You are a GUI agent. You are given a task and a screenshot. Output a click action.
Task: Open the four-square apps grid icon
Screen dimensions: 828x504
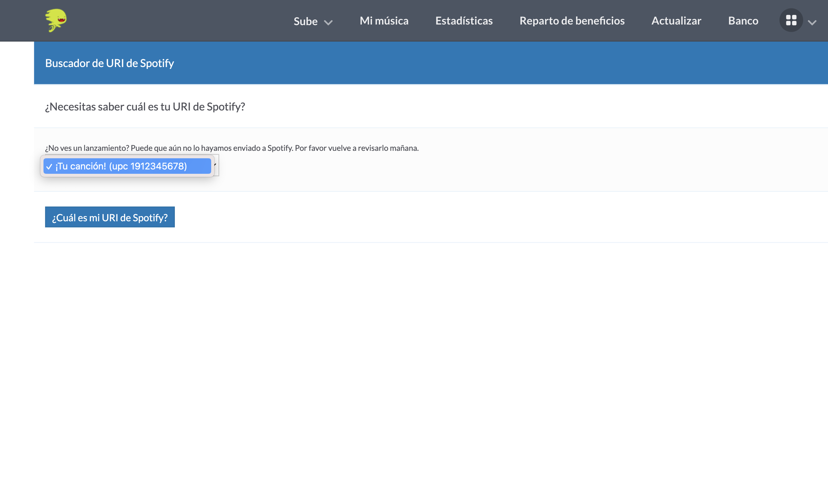[791, 20]
